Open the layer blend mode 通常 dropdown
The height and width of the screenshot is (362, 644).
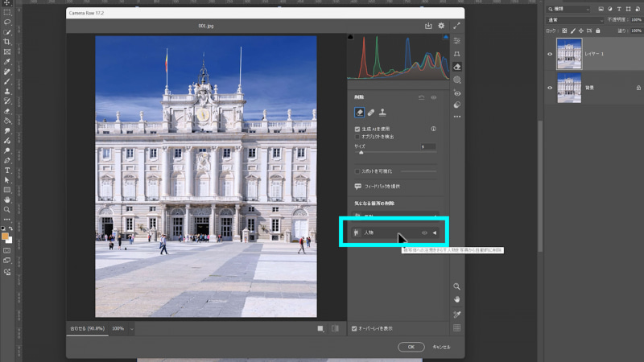click(575, 19)
